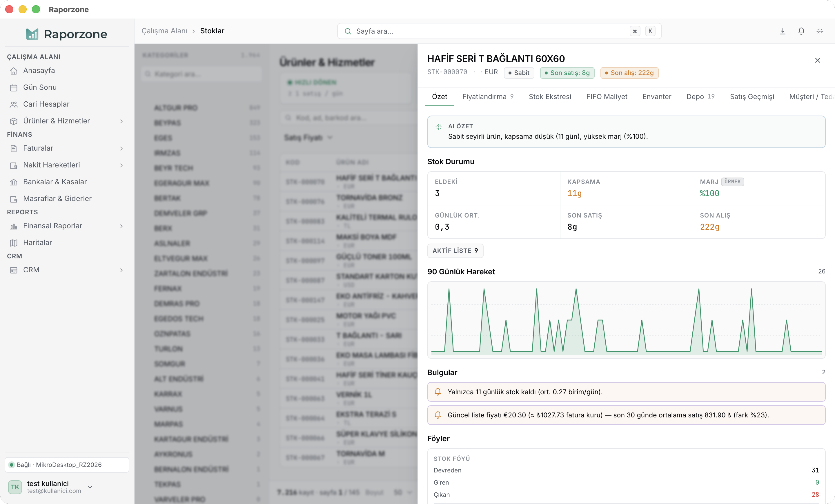Screen dimensions: 835x504
Task: Click the Nakit Hareketleri wallet icon
Action: [14, 165]
